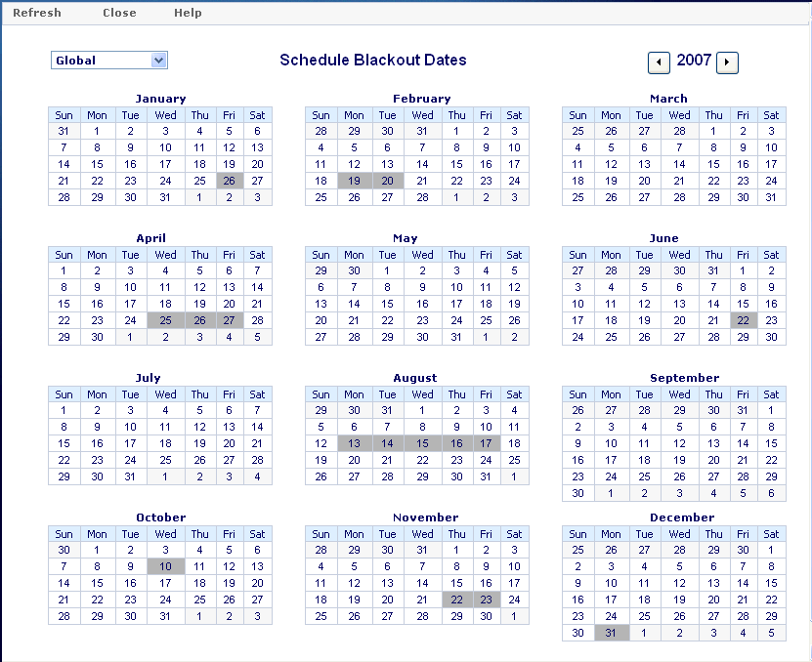Click August 14 shaded cell
Viewport: 812px width, 662px height.
coord(388,443)
